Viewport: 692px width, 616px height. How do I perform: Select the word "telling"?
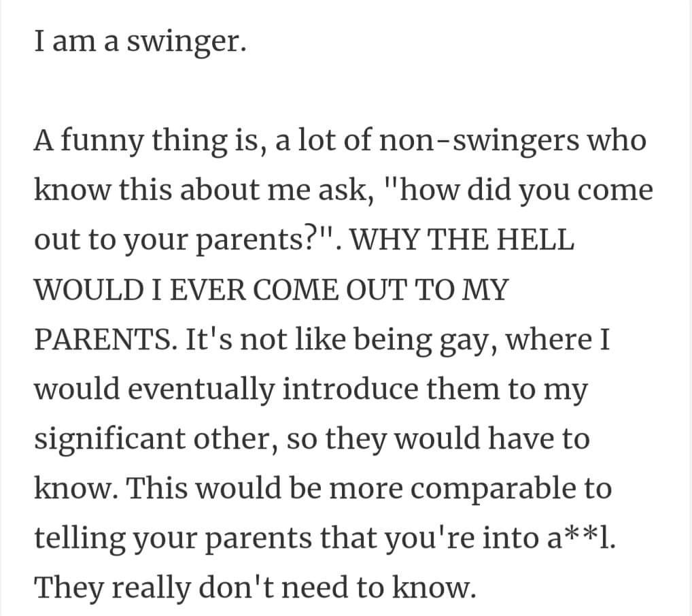[80, 538]
